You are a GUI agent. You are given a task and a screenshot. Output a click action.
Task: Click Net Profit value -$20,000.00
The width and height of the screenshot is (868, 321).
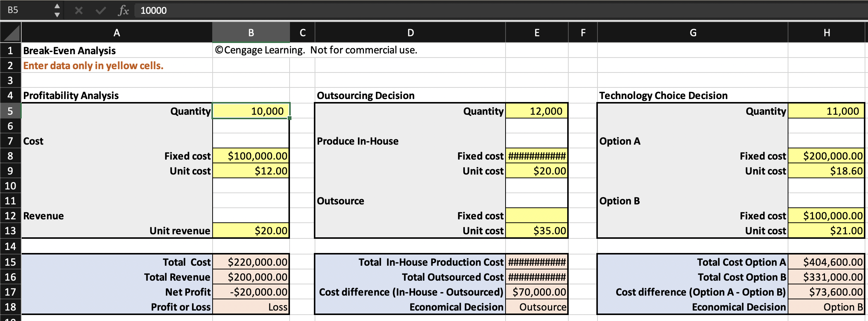coord(251,292)
